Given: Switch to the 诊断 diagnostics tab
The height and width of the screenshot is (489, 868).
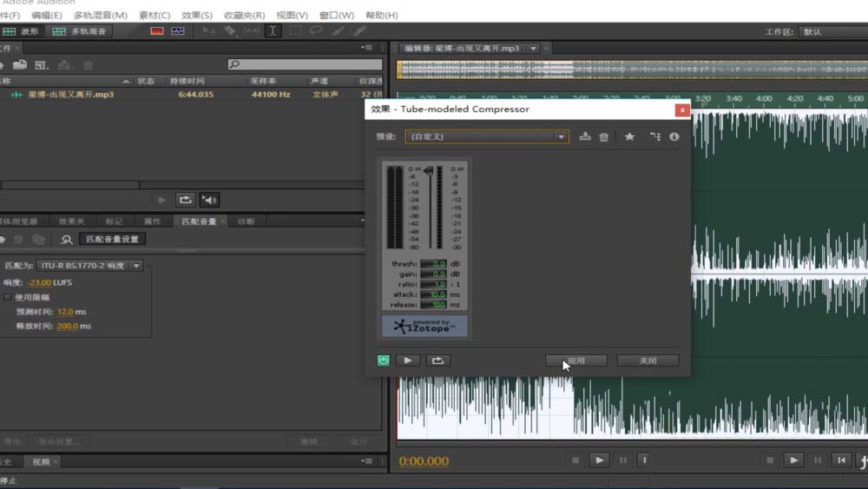Looking at the screenshot, I should pos(246,221).
